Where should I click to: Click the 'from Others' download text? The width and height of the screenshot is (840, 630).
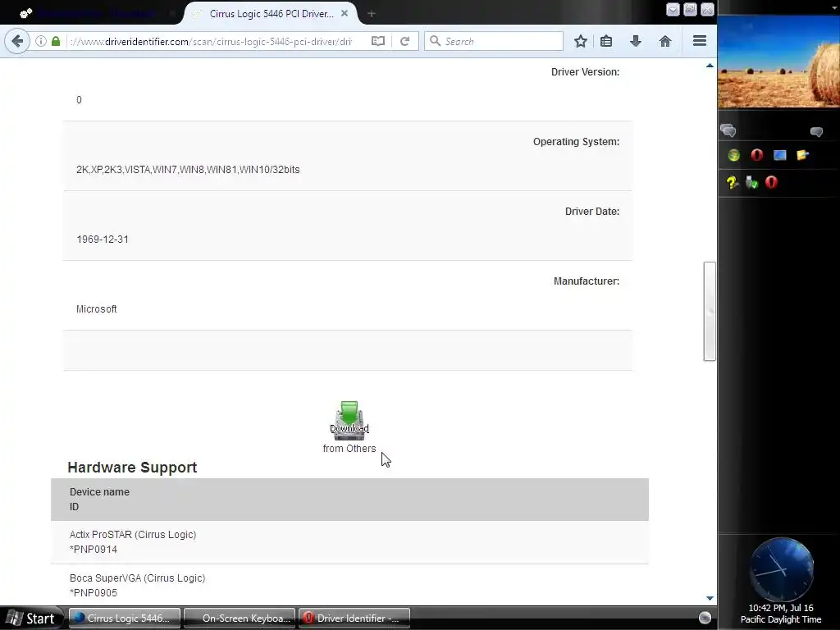[x=349, y=449]
